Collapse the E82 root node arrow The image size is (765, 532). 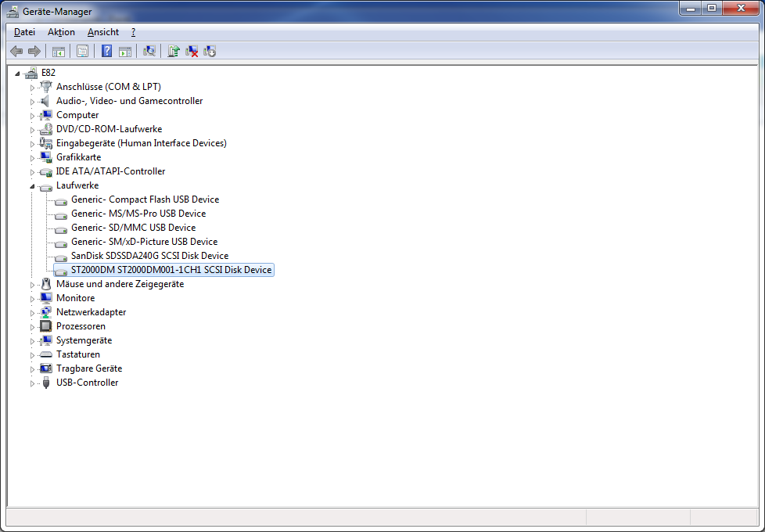click(x=17, y=74)
